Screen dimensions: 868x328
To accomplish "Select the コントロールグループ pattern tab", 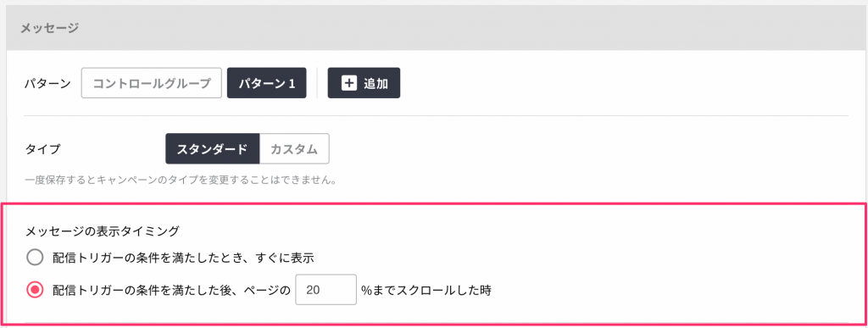I will click(152, 83).
